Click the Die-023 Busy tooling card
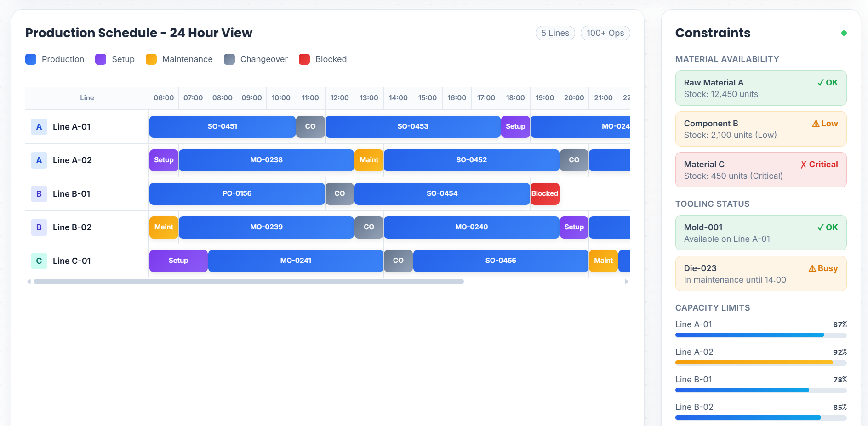The width and height of the screenshot is (868, 426). click(x=760, y=274)
